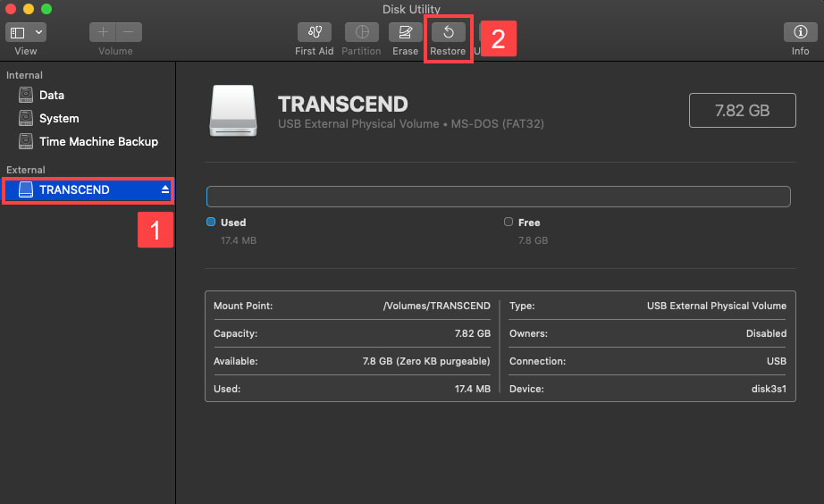This screenshot has height=504, width=824.
Task: Click the green fullscreen window button
Action: (46, 9)
